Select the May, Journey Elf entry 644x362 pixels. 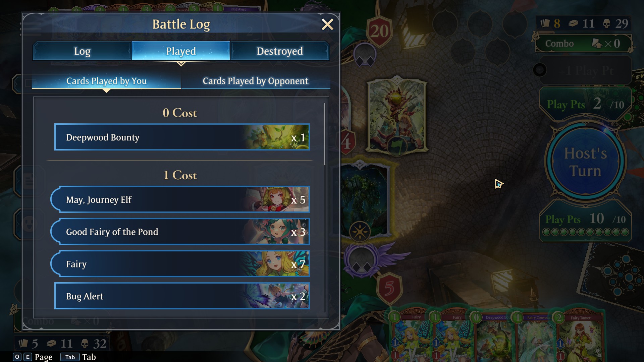[180, 199]
